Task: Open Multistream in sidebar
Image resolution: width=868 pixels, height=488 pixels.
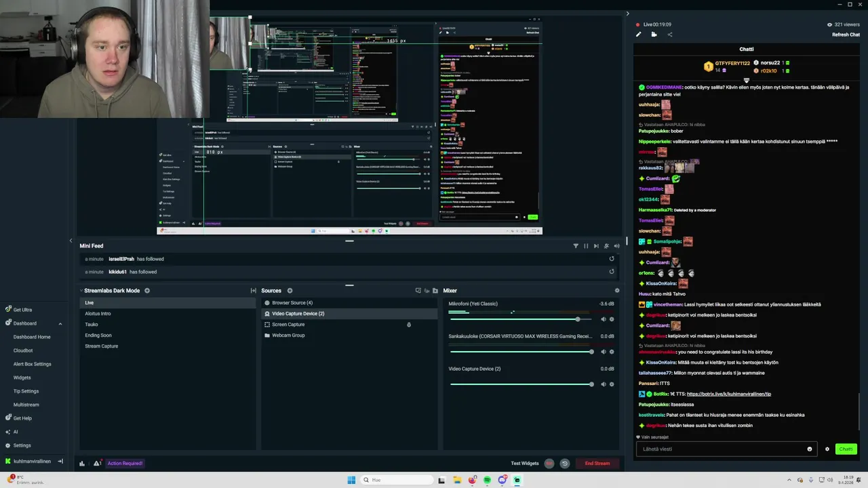Action: [26, 405]
